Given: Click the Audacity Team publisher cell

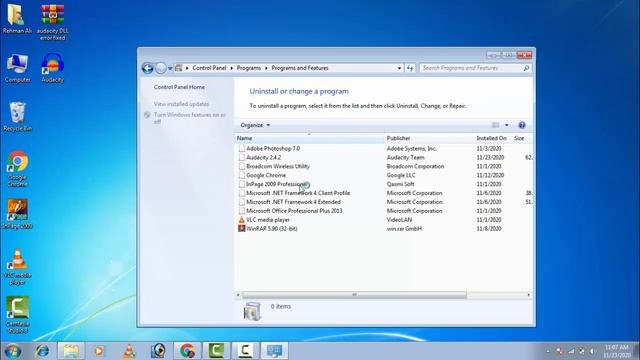Looking at the screenshot, I should click(405, 158).
